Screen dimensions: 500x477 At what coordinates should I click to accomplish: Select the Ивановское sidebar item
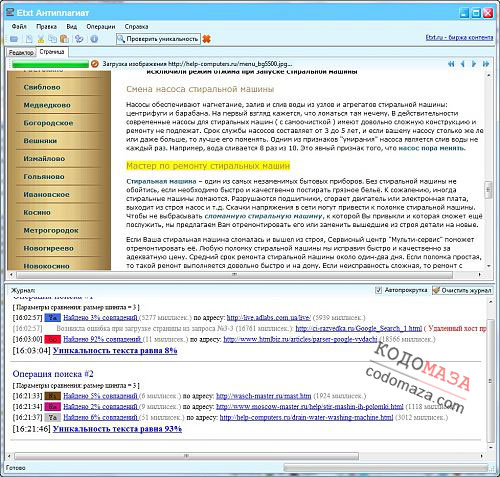[x=46, y=195]
